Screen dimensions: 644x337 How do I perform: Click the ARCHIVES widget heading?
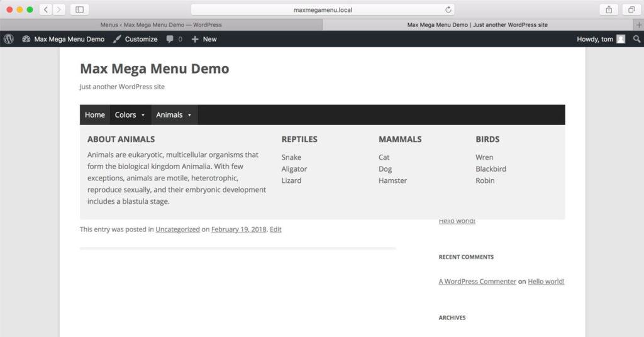tap(452, 318)
